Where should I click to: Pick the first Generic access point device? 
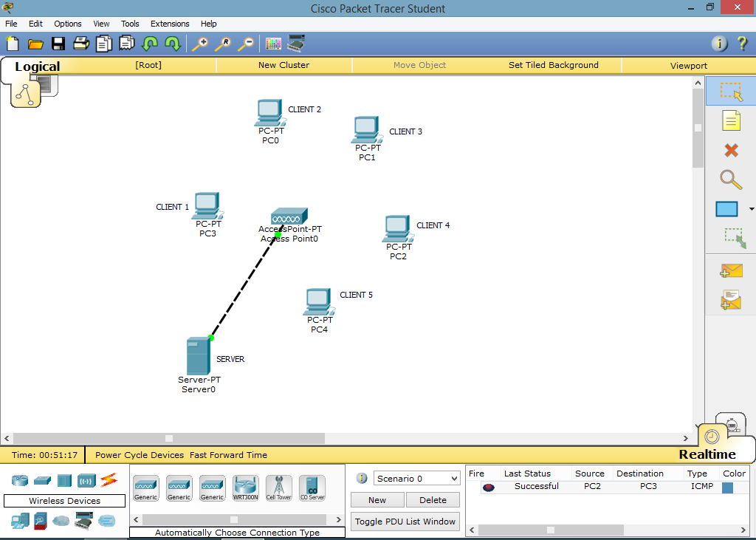[145, 488]
